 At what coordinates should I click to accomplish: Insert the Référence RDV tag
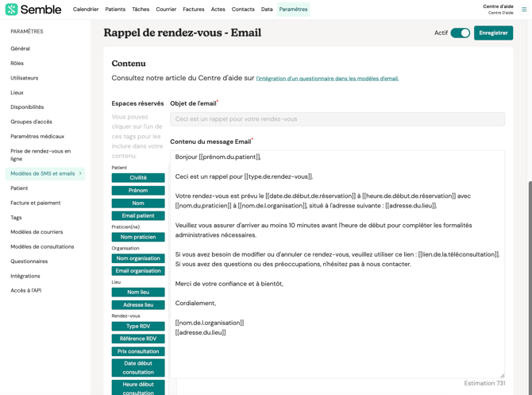138,339
